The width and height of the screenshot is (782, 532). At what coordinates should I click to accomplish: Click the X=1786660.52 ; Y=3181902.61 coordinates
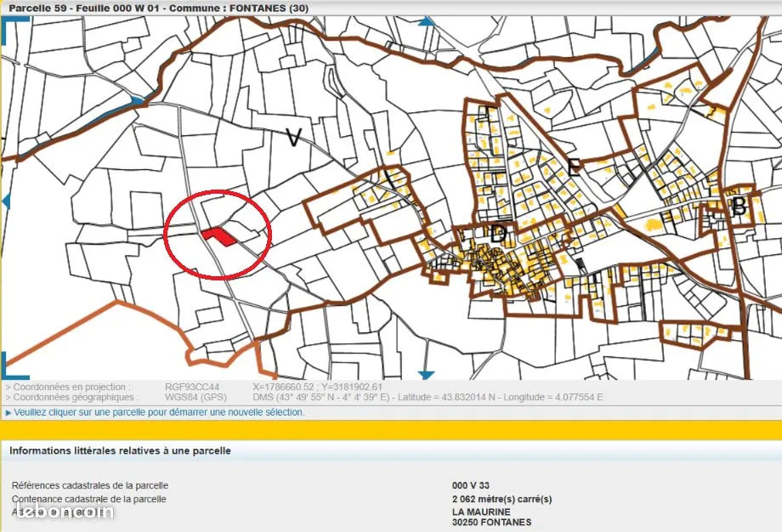tap(317, 387)
